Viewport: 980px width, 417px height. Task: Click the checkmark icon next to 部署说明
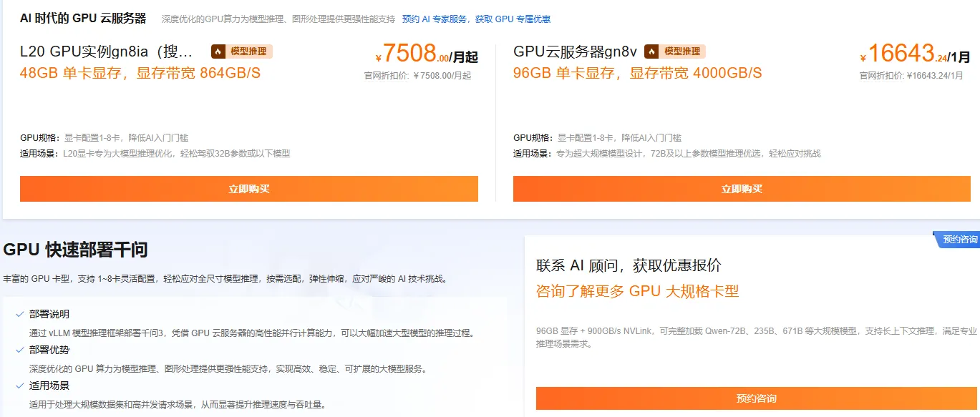[x=20, y=313]
